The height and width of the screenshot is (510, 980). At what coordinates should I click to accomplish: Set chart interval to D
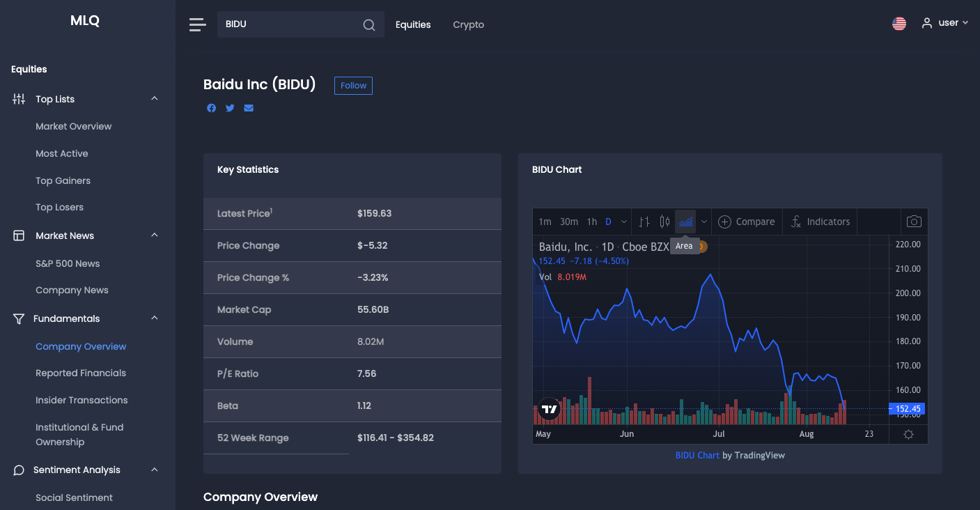[x=608, y=222]
